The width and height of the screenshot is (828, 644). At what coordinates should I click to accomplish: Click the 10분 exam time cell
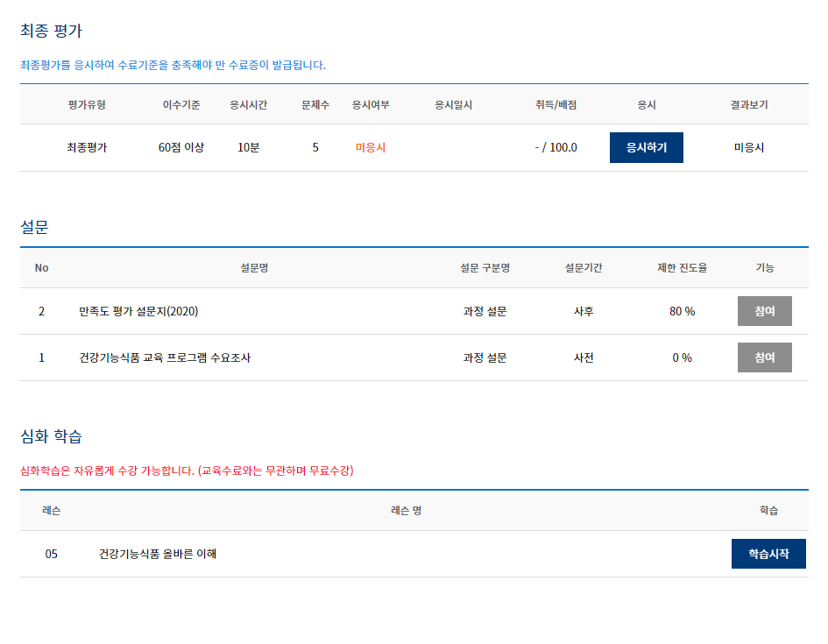point(248,148)
